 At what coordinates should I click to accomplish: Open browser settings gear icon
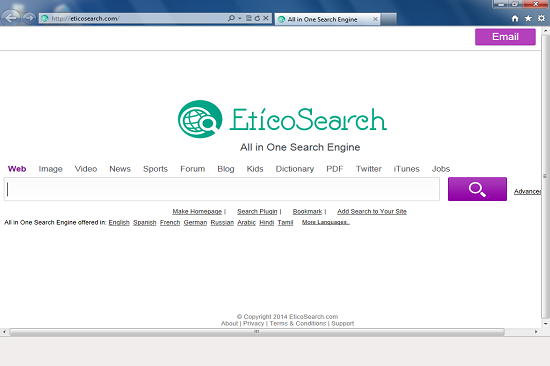(x=541, y=19)
